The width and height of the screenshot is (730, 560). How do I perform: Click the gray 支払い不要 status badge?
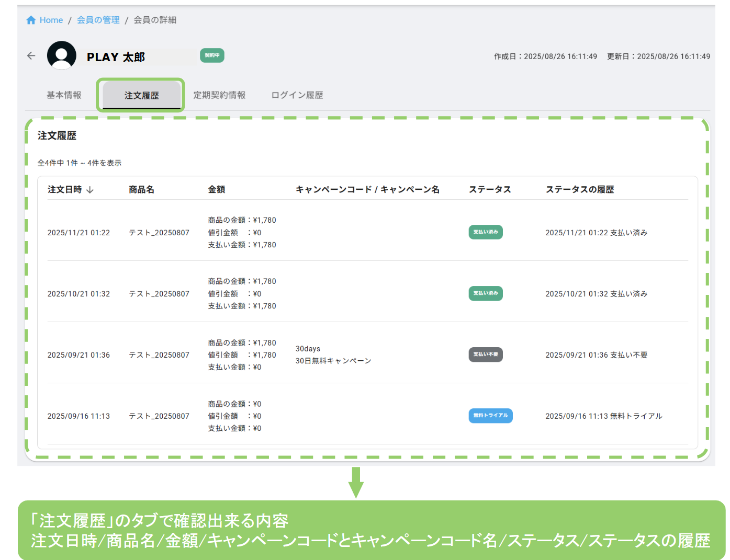click(x=485, y=355)
